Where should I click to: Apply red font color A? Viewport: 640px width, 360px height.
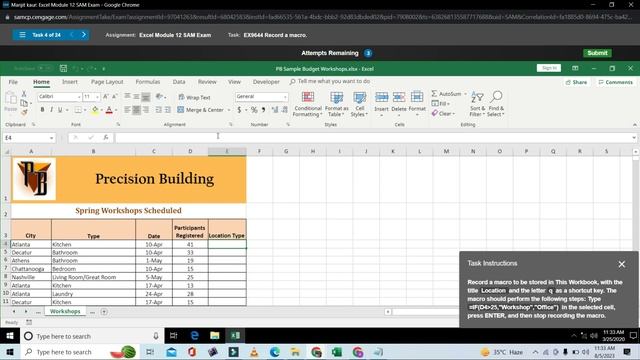(x=109, y=110)
